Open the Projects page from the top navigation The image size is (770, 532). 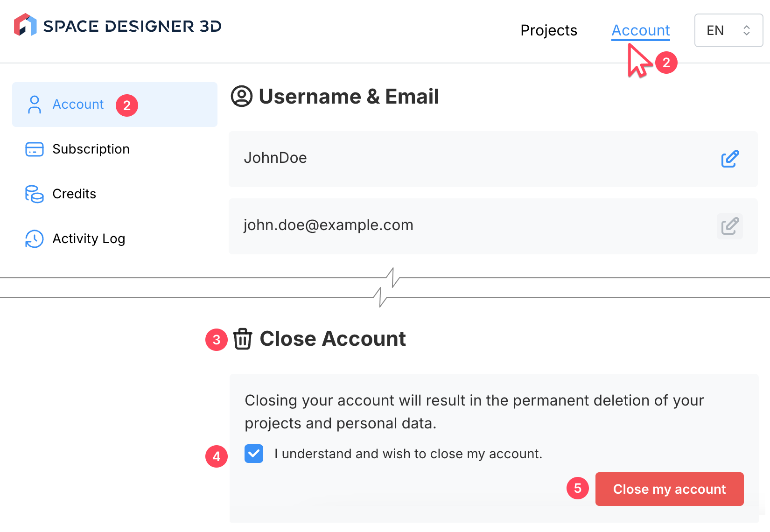tap(549, 30)
